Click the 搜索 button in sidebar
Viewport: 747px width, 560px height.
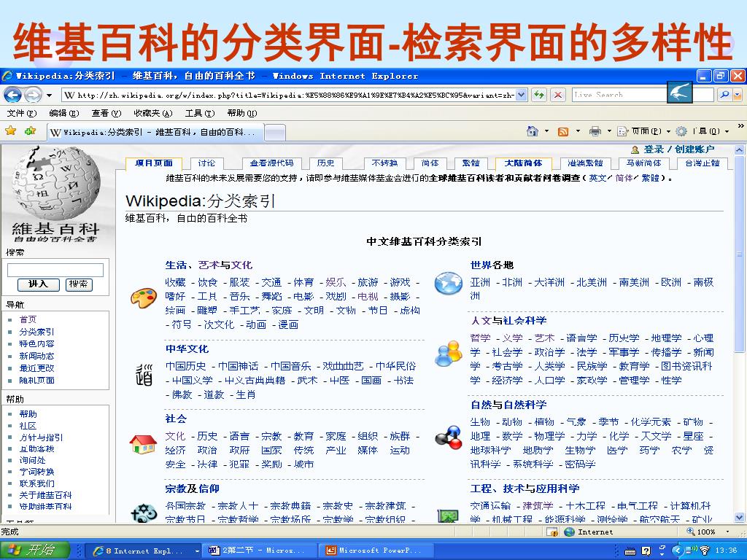pos(79,284)
